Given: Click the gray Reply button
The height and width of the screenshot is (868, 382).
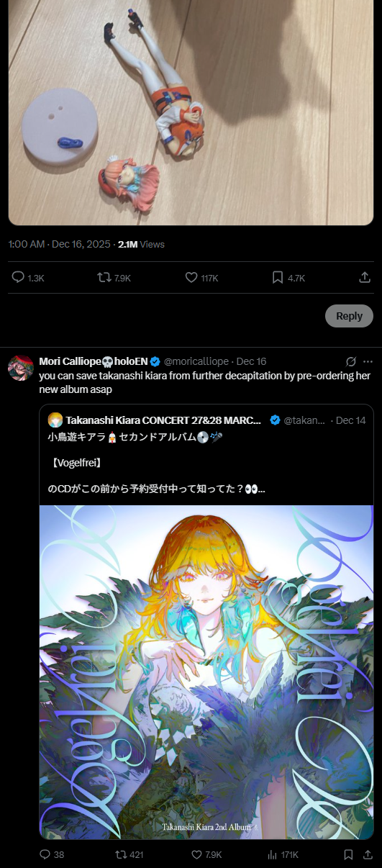Looking at the screenshot, I should click(349, 316).
